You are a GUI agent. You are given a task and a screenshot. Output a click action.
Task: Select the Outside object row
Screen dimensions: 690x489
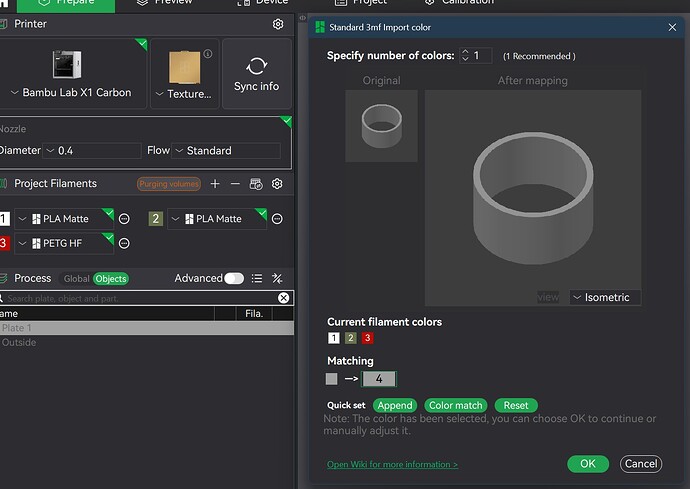(x=147, y=342)
